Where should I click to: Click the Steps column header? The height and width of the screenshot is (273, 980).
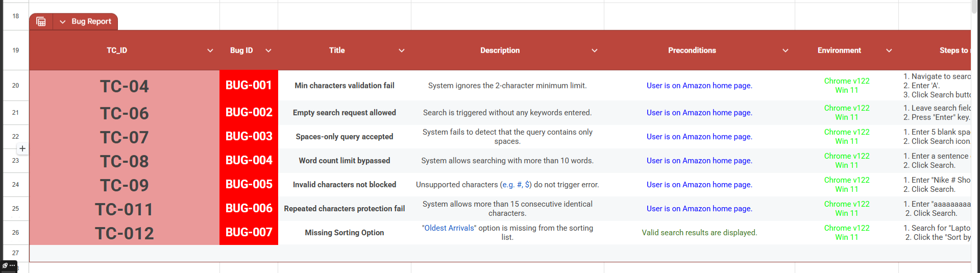pos(953,51)
